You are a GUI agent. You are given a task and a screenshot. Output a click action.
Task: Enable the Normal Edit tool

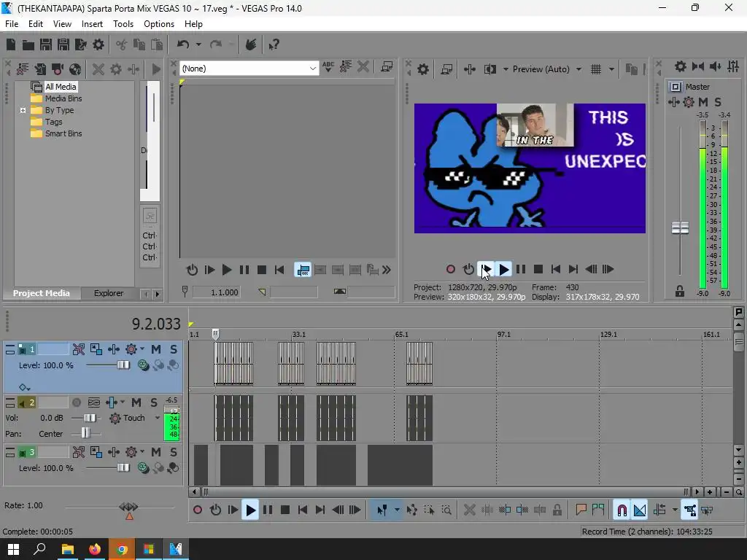click(x=382, y=510)
